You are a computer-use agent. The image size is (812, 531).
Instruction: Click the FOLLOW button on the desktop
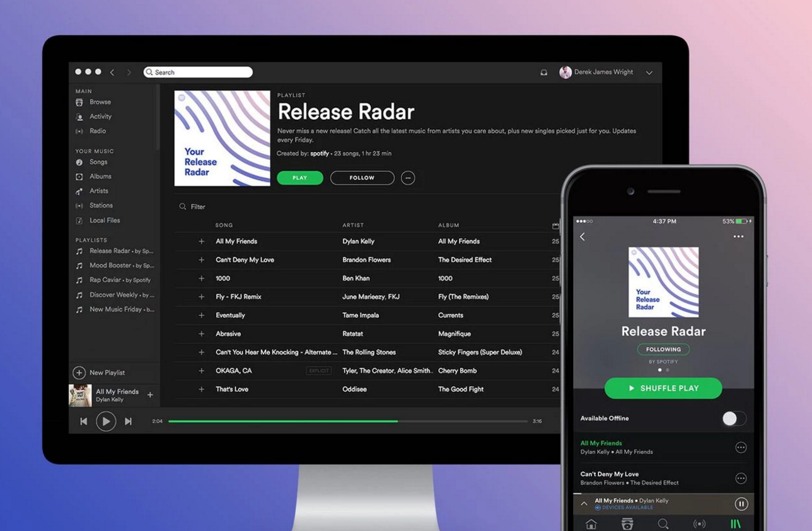362,178
